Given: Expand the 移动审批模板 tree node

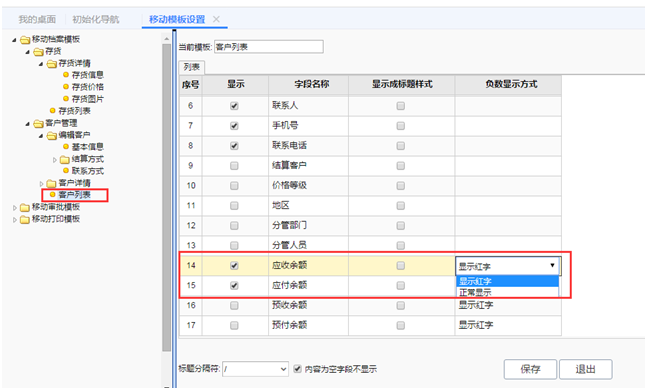Looking at the screenshot, I should (15, 208).
